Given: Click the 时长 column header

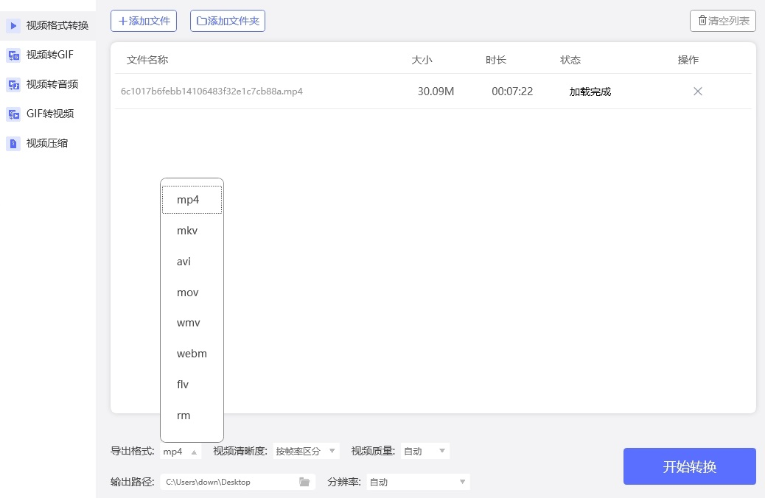Looking at the screenshot, I should pyautogui.click(x=496, y=60).
